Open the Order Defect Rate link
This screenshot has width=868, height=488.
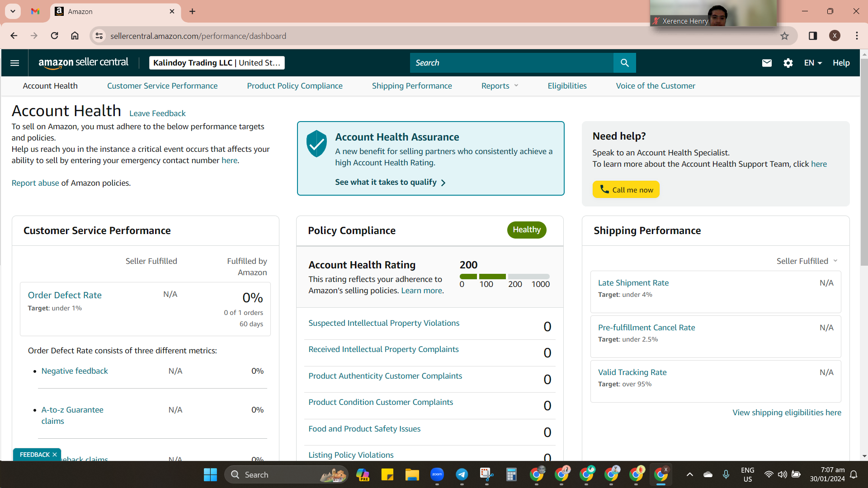[x=65, y=295]
